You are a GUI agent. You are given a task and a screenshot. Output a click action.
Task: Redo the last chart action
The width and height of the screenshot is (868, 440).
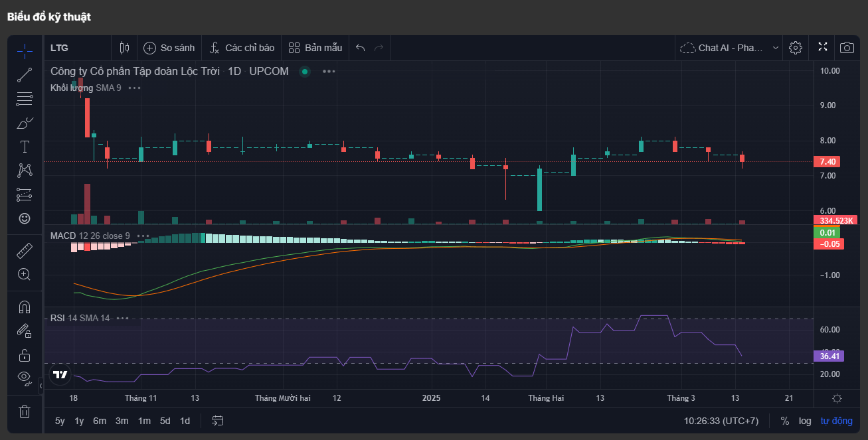click(x=379, y=48)
